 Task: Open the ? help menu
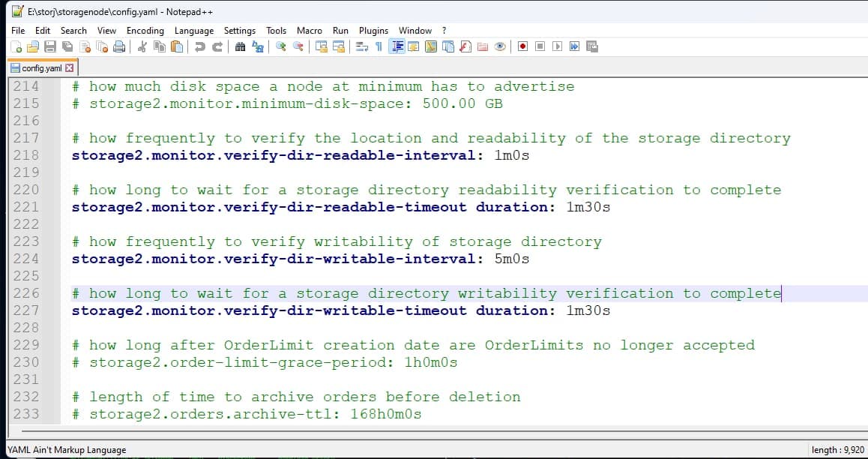coord(444,31)
